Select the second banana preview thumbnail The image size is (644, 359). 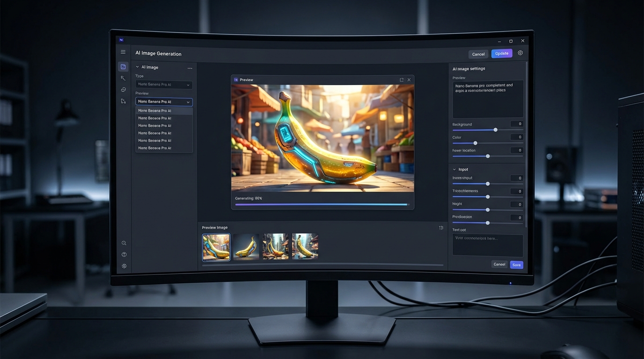(x=246, y=247)
